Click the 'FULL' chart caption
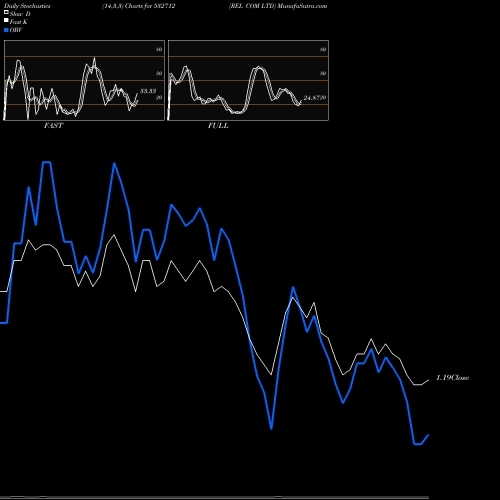The image size is (500, 500). 218,126
